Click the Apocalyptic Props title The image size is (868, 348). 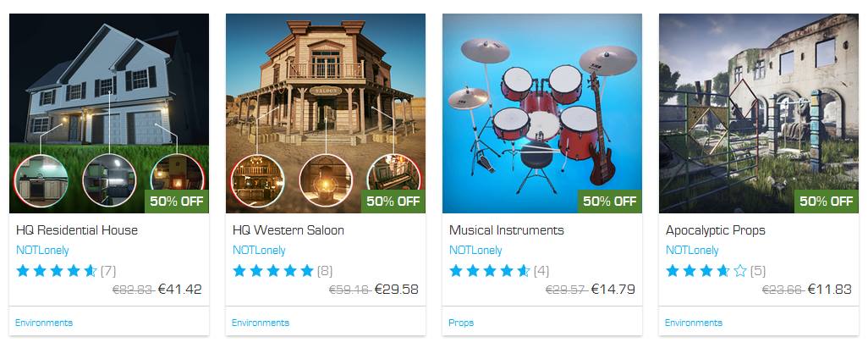(715, 230)
